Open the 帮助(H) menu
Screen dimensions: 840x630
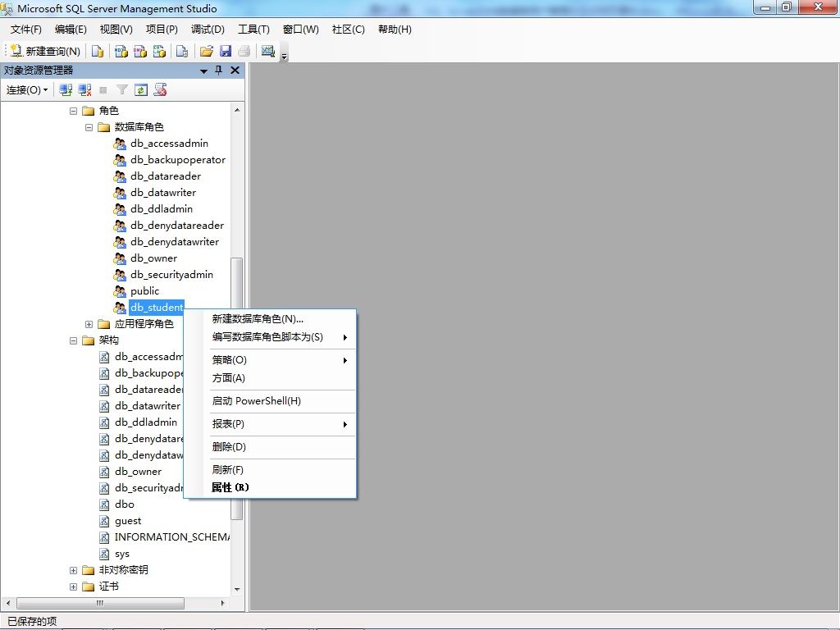(395, 30)
